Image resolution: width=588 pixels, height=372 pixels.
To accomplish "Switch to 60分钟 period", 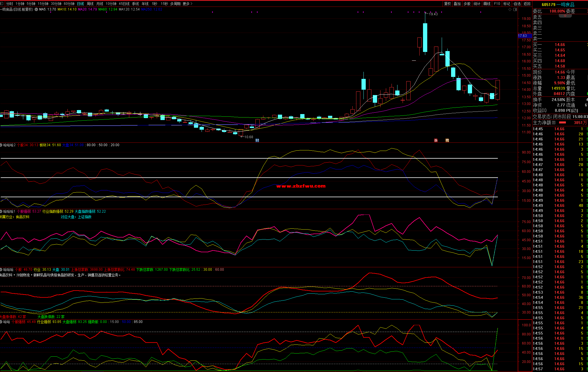I will click(69, 4).
